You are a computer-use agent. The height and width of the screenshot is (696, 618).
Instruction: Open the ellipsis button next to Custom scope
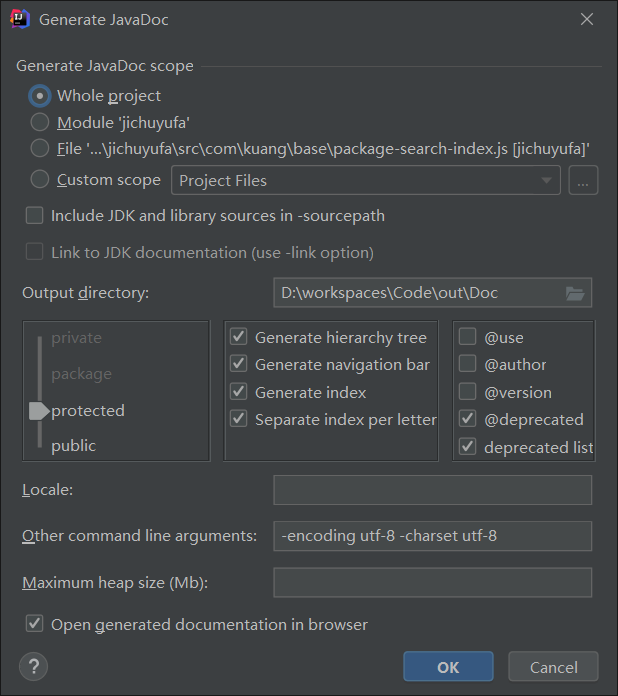tap(583, 180)
